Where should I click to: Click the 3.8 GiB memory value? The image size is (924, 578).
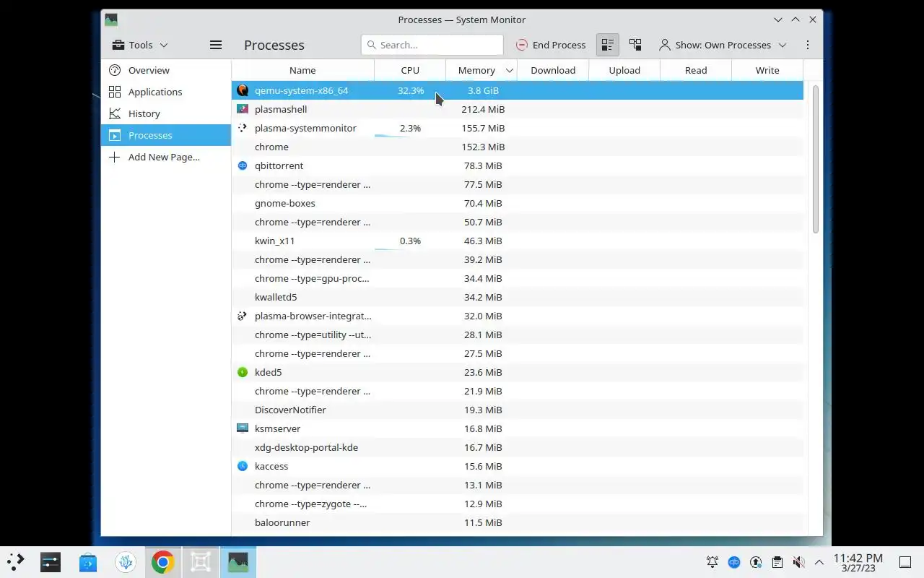pyautogui.click(x=483, y=90)
